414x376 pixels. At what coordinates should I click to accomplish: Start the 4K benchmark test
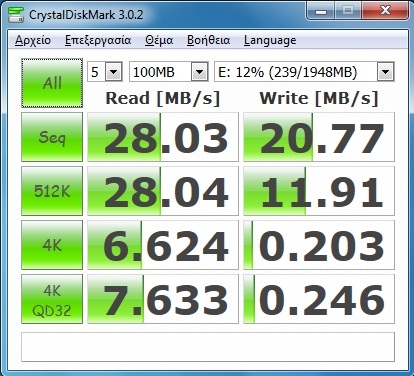(52, 245)
